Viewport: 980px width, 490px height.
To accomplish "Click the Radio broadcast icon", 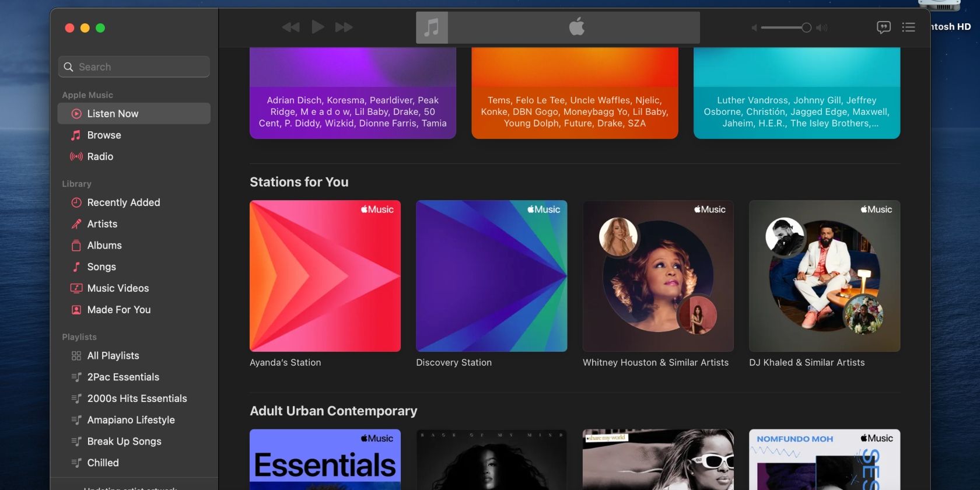I will [76, 156].
